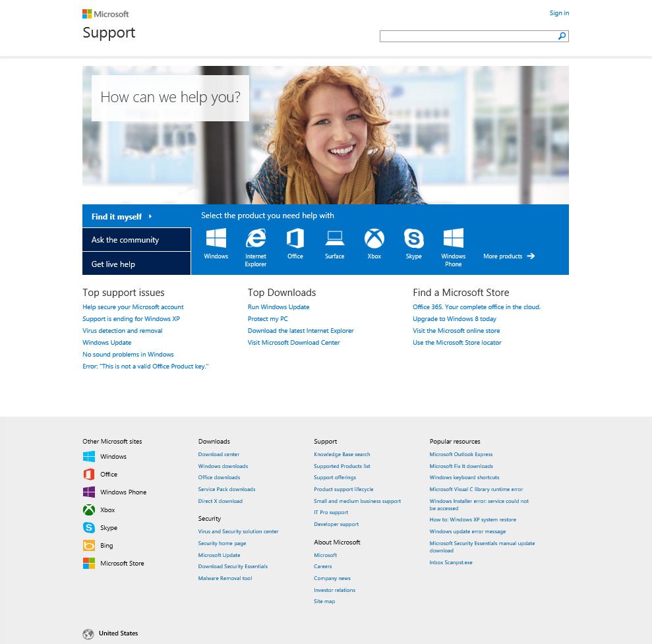Open Run Windows Update download link
This screenshot has width=652, height=644.
coord(279,307)
